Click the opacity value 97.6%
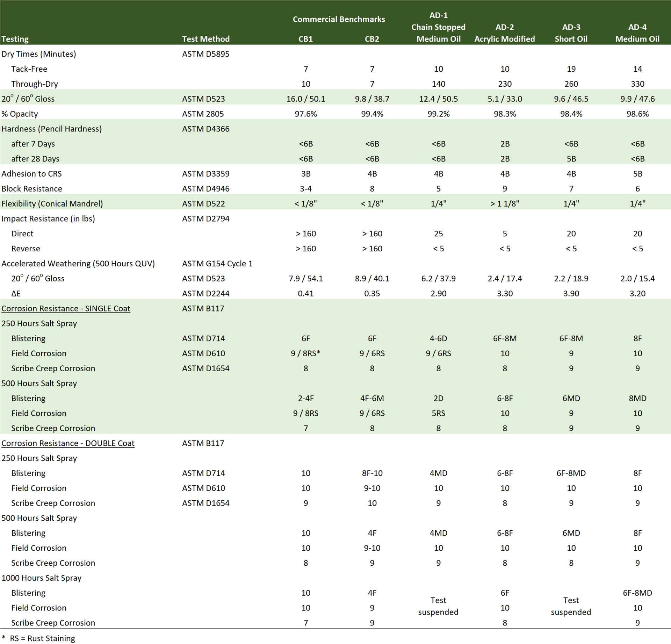Viewport: 671px width, 644px height. pos(306,114)
